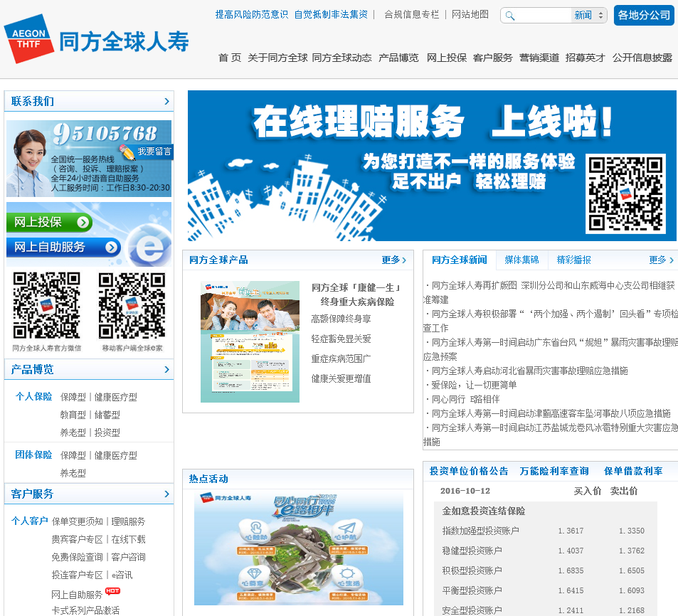Viewport: 678px width, 616px height.
Task: Click the search magnifier icon
Action: point(510,16)
